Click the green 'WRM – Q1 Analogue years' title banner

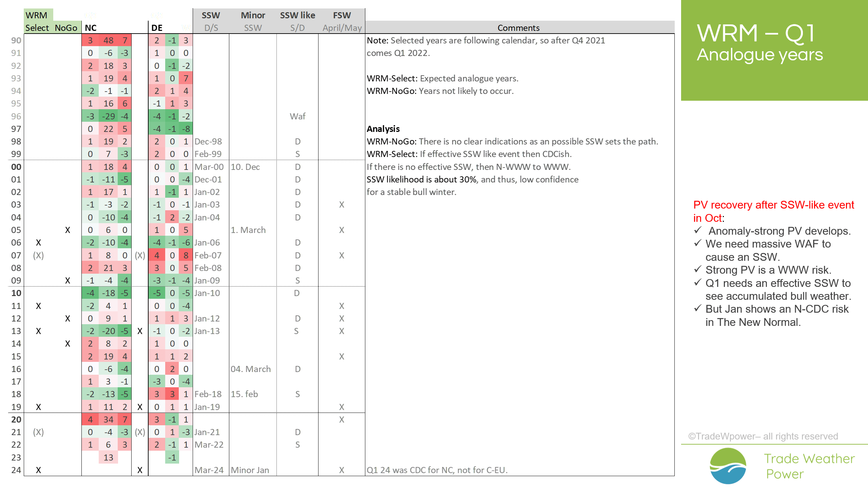coord(774,50)
